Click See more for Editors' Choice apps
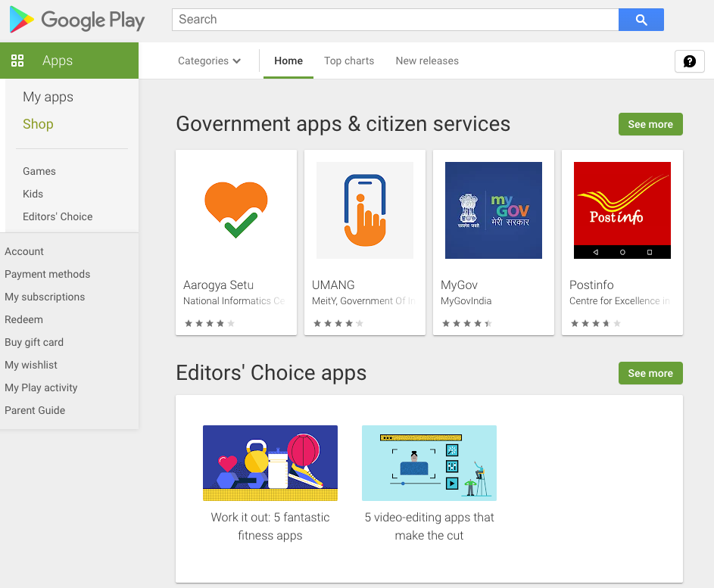Screen dimensions: 714x588 pos(650,373)
